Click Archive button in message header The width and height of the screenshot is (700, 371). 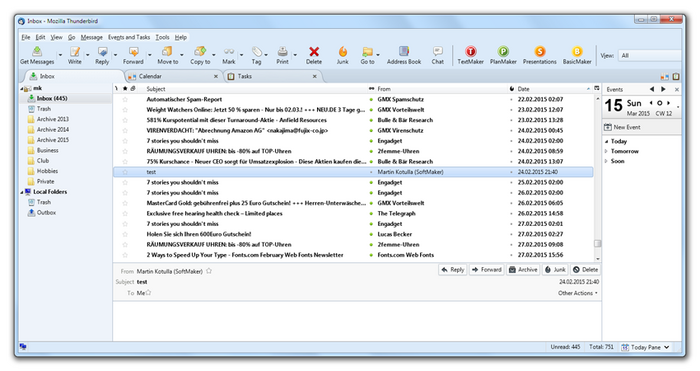[x=523, y=270]
